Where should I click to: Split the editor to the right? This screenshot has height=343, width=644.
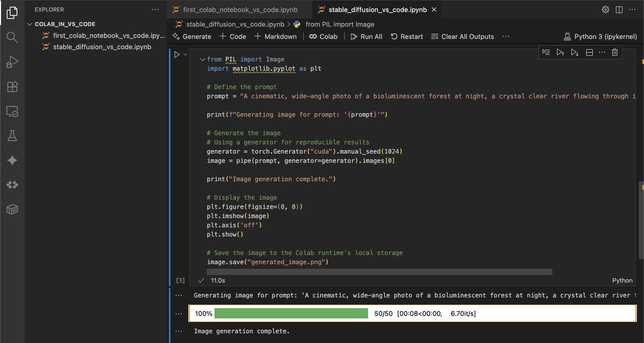(619, 10)
